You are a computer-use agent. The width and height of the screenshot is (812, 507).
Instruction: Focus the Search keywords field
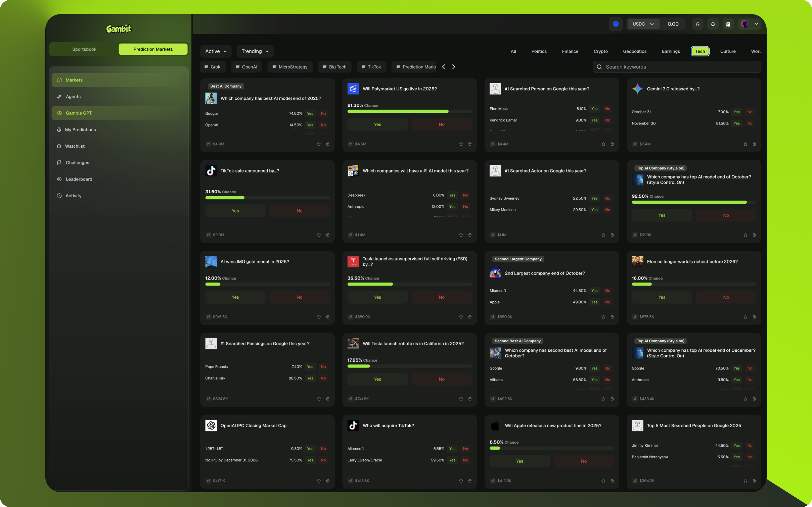pos(677,67)
